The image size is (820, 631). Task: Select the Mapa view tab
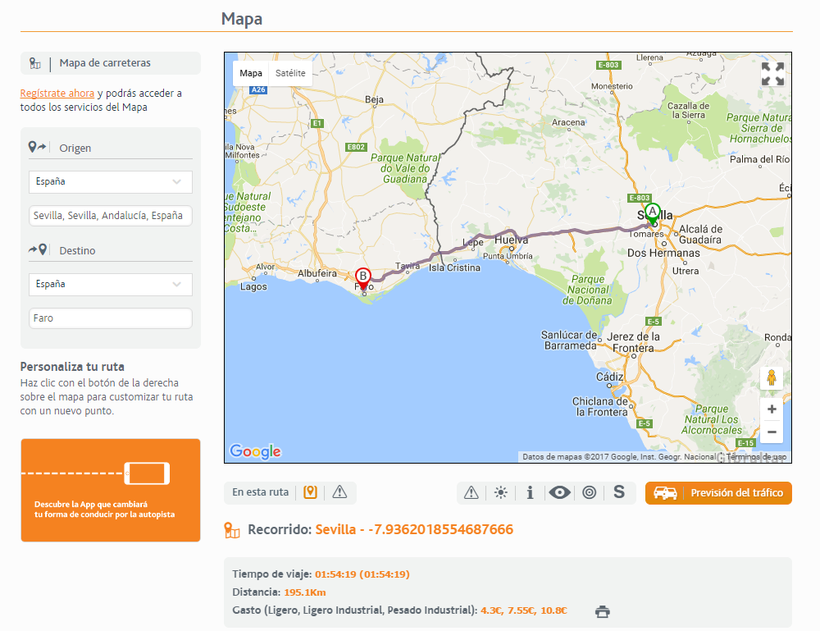tap(251, 73)
